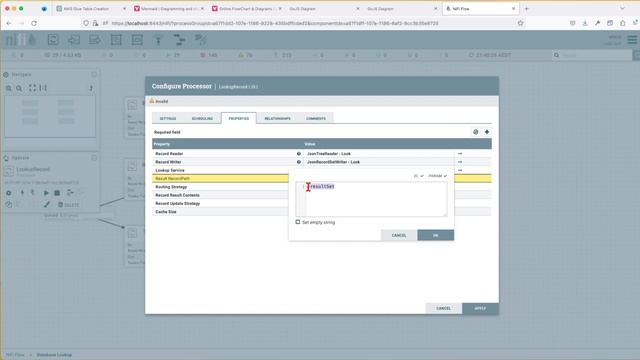Open NiFi Flow in the breadcrumb
The image size is (640, 360).
click(15, 355)
